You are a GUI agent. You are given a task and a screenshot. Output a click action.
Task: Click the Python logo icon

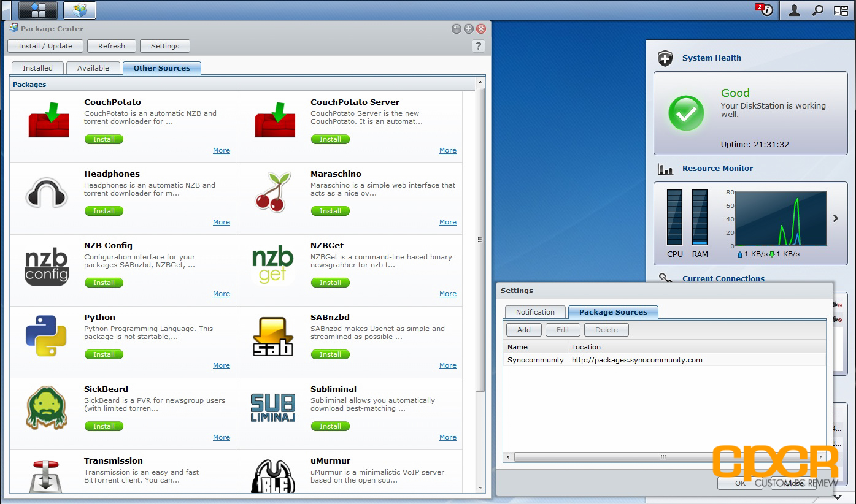pyautogui.click(x=46, y=335)
